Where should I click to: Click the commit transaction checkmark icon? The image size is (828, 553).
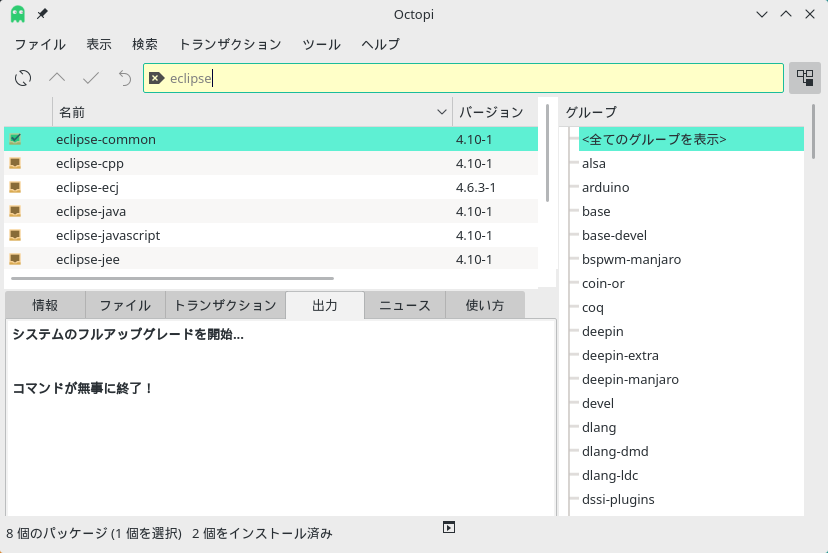91,78
